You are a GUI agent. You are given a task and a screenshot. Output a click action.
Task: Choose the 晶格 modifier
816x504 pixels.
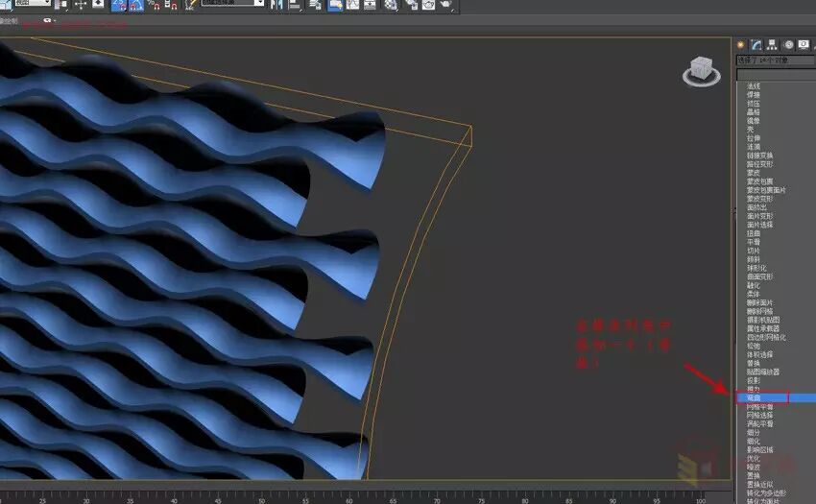(x=754, y=112)
